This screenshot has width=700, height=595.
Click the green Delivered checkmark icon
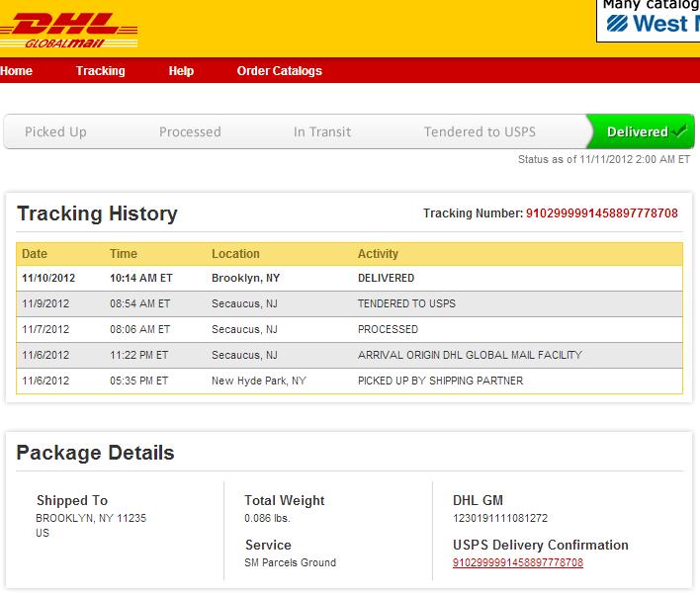pyautogui.click(x=680, y=131)
